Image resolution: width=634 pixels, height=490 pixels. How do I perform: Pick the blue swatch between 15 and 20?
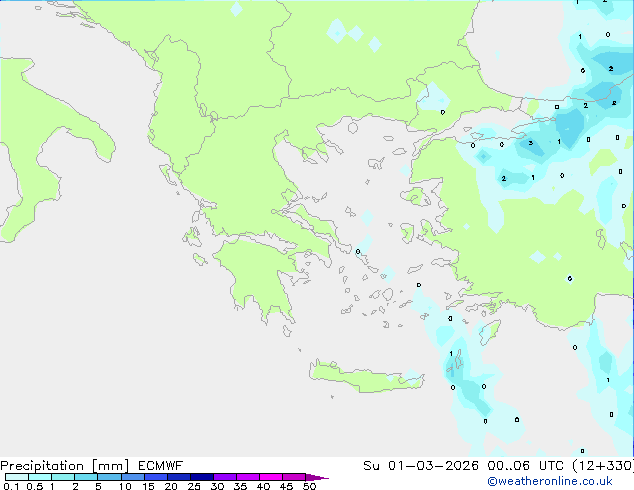(156, 477)
